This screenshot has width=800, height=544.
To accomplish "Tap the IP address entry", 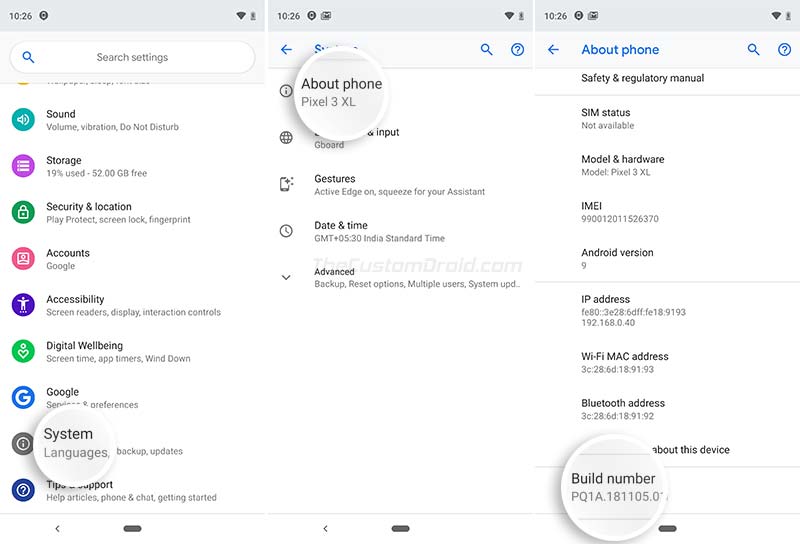I will click(667, 310).
